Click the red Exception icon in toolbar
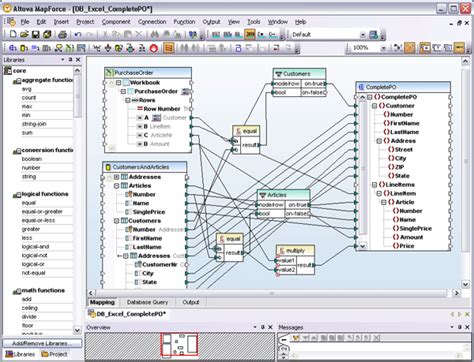 (154, 48)
